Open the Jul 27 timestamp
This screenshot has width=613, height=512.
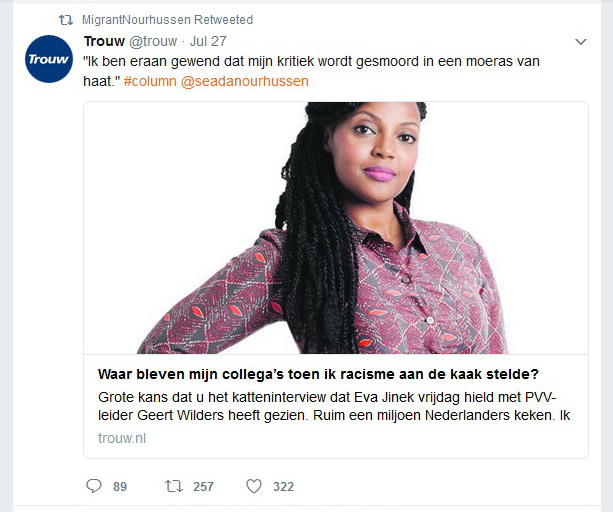click(x=208, y=41)
